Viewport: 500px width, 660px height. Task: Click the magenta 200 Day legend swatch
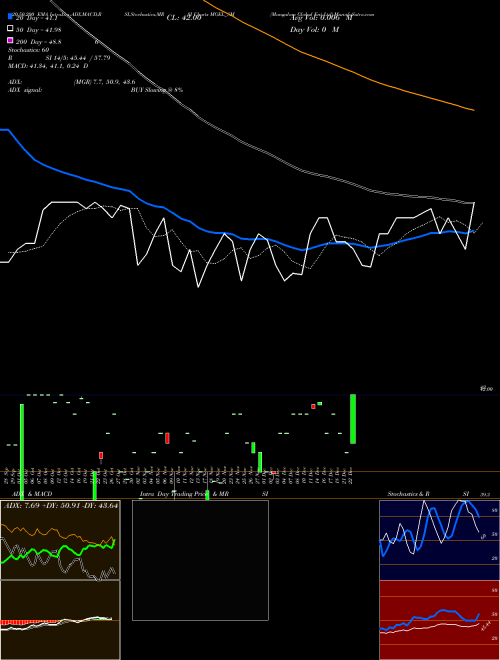click(x=10, y=40)
